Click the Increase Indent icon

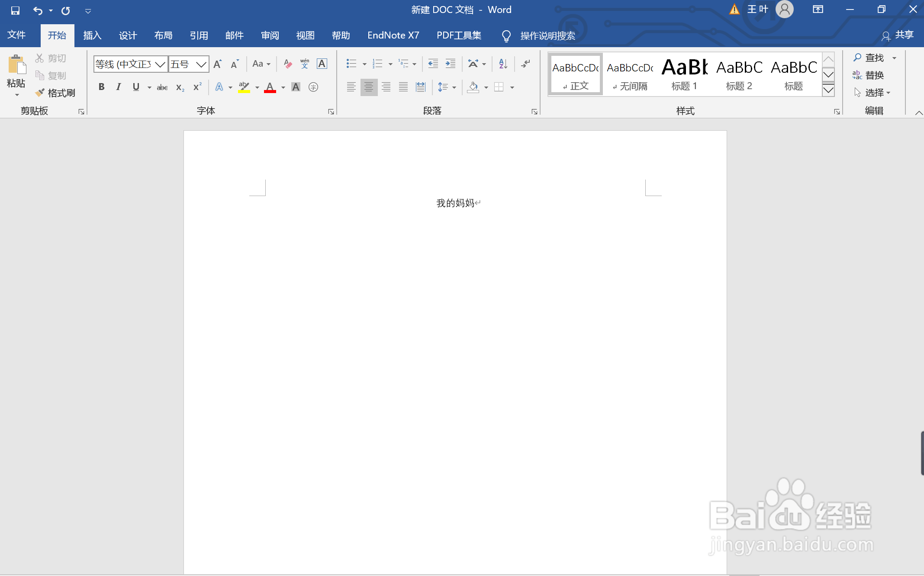coord(451,64)
